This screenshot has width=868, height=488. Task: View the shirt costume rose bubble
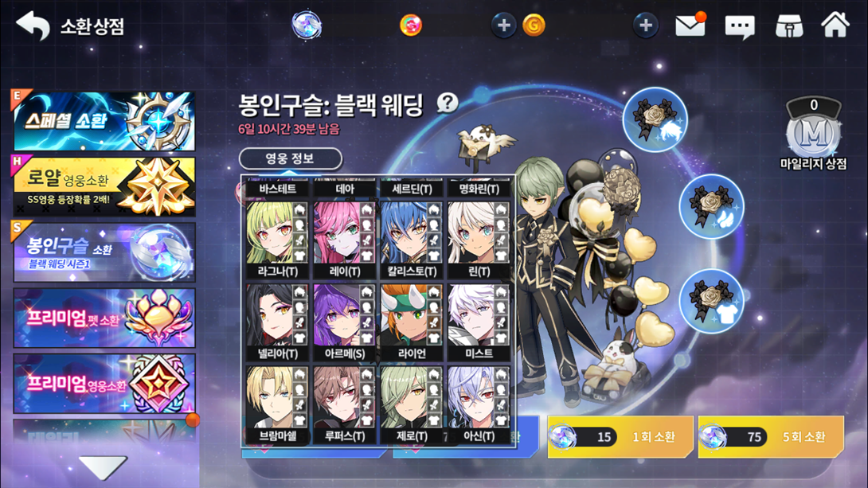pyautogui.click(x=711, y=300)
